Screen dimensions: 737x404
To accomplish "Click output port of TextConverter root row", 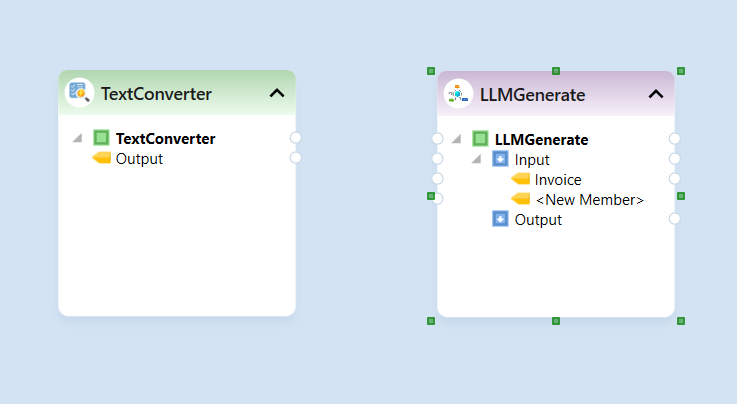I will coord(295,138).
